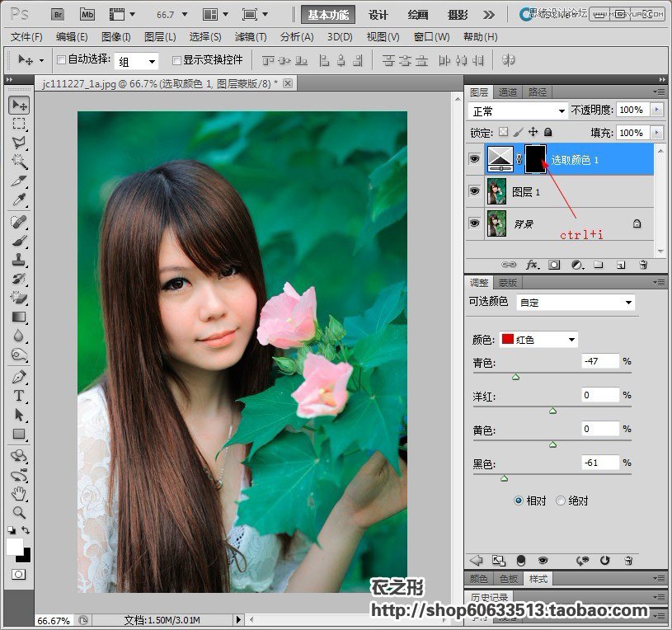Viewport: 672px width, 630px height.
Task: Select the Blur tool
Action: (19, 336)
